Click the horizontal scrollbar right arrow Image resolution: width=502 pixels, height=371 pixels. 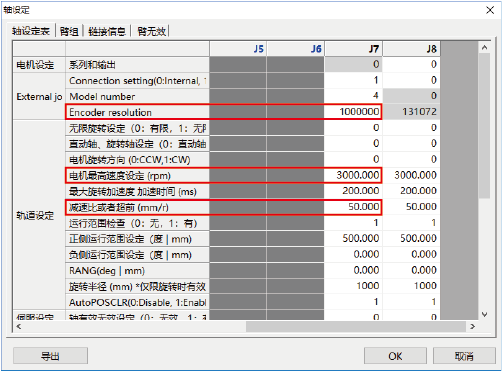(x=472, y=326)
